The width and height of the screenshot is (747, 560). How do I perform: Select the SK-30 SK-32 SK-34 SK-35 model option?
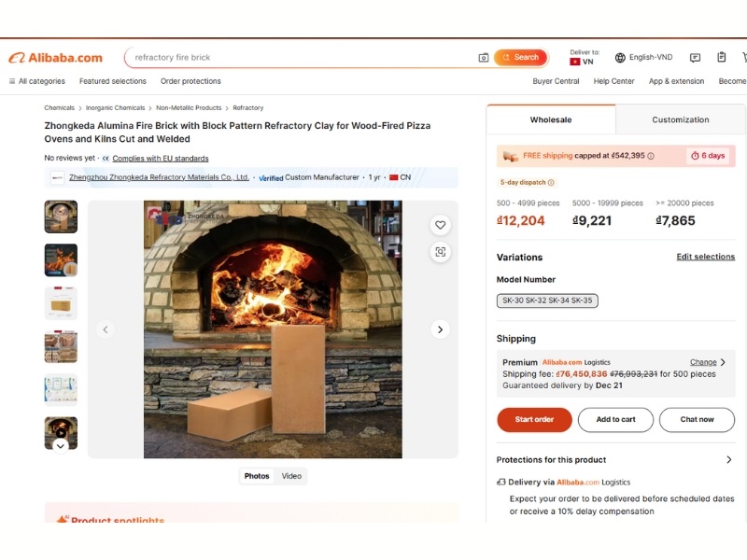547,301
